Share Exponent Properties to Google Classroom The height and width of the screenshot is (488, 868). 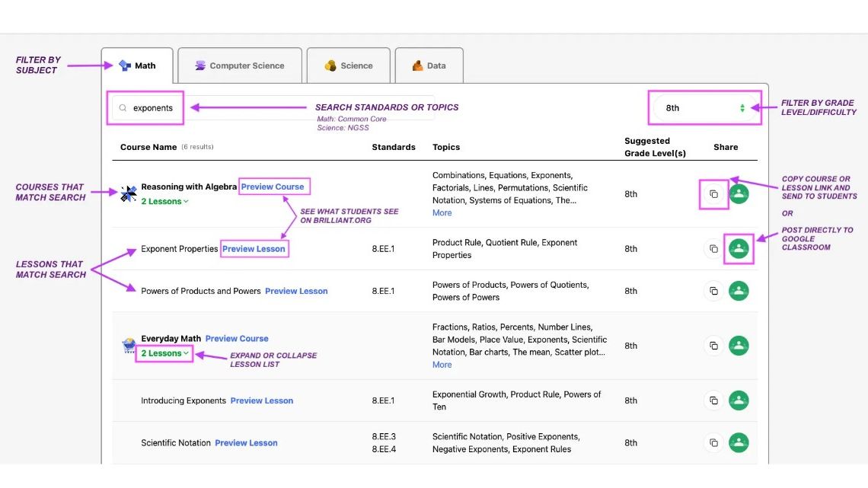click(739, 248)
